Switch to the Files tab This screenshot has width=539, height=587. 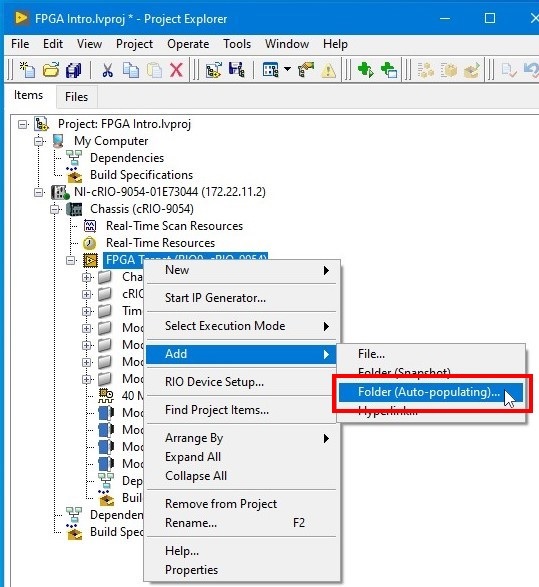pyautogui.click(x=77, y=97)
